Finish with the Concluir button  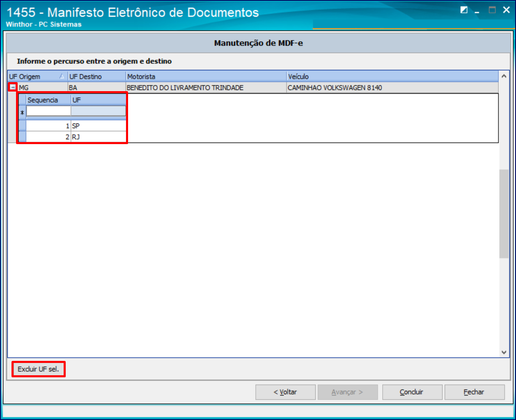click(x=412, y=392)
